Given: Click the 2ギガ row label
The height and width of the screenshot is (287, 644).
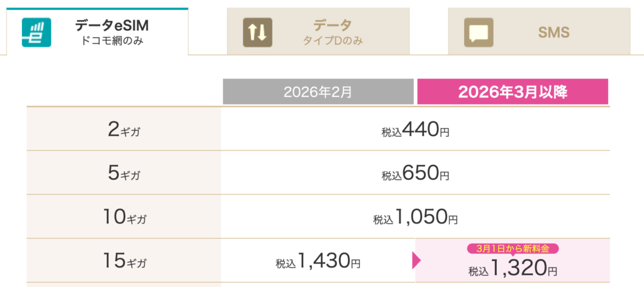Looking at the screenshot, I should [x=124, y=130].
